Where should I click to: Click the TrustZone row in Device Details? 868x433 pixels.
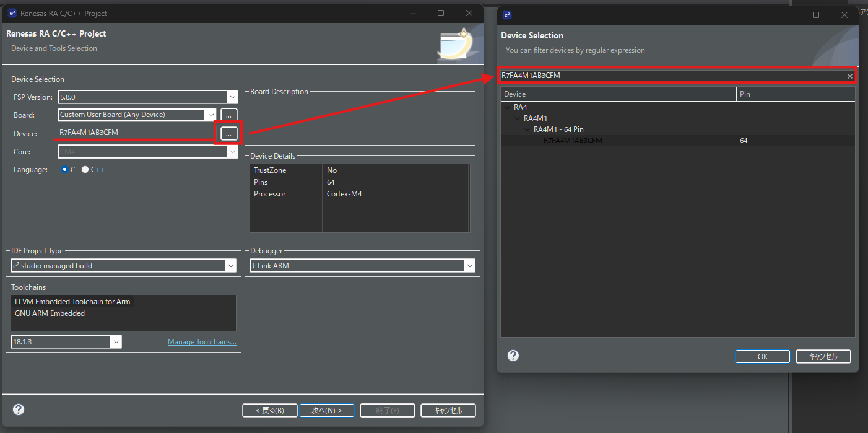pyautogui.click(x=359, y=170)
